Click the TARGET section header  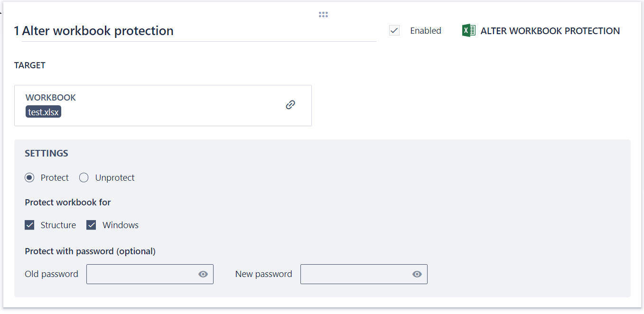pyautogui.click(x=30, y=65)
